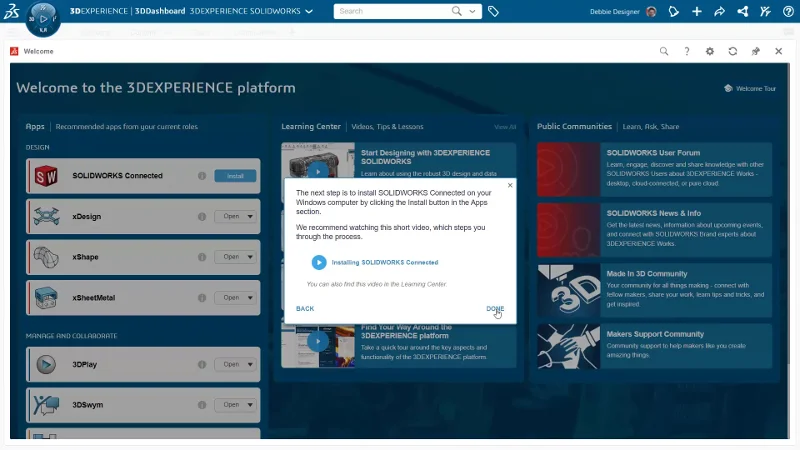Play the Installing SOLIDWORKS Connected video
The width and height of the screenshot is (800, 450).
click(x=319, y=262)
